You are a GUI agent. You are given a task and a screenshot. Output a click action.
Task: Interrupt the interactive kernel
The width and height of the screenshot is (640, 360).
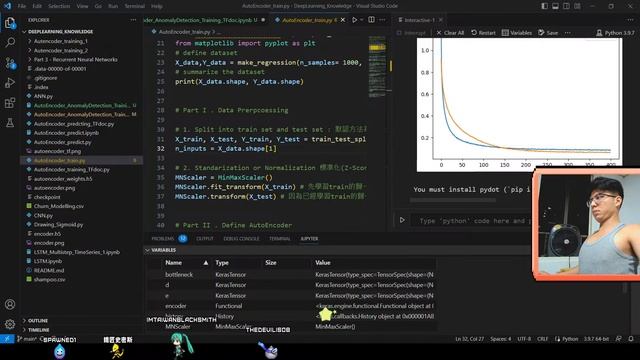pyautogui.click(x=411, y=33)
